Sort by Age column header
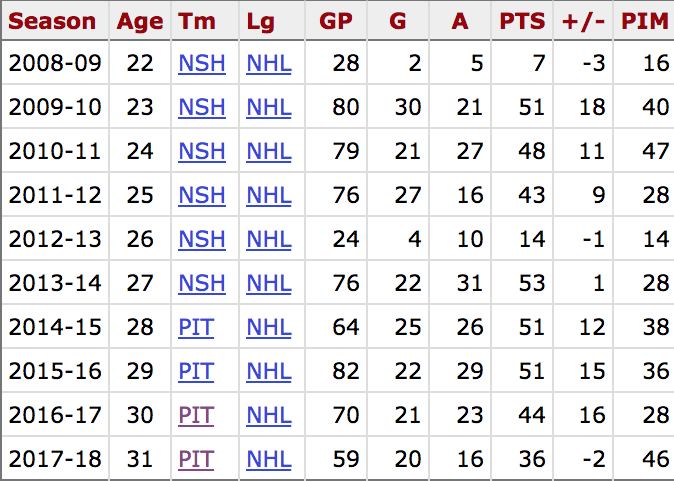The height and width of the screenshot is (481, 674). [140, 21]
